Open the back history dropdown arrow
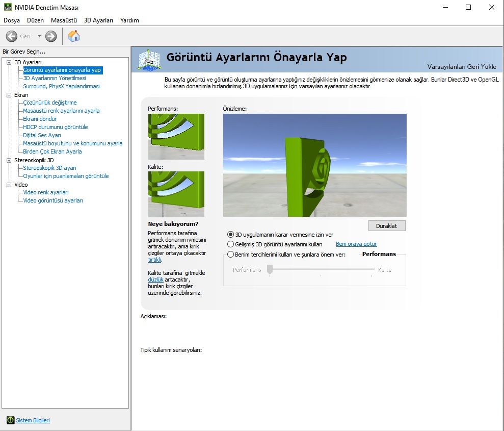This screenshot has width=504, height=431. click(39, 36)
